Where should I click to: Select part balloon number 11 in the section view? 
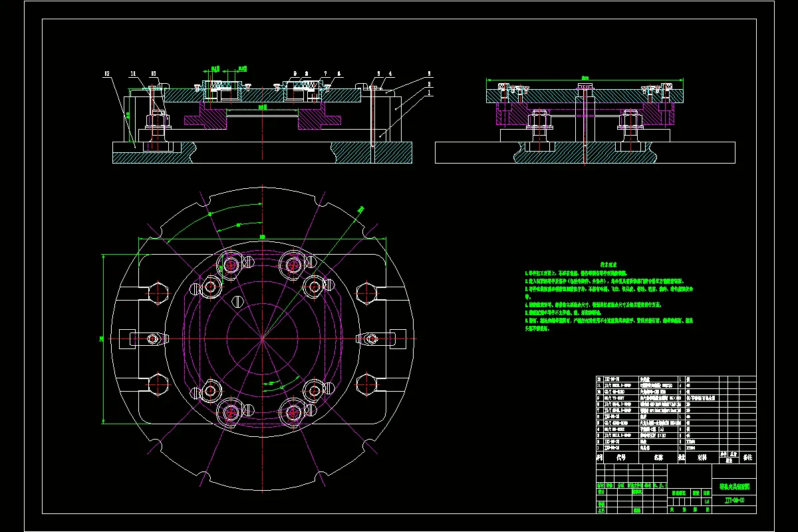(133, 73)
